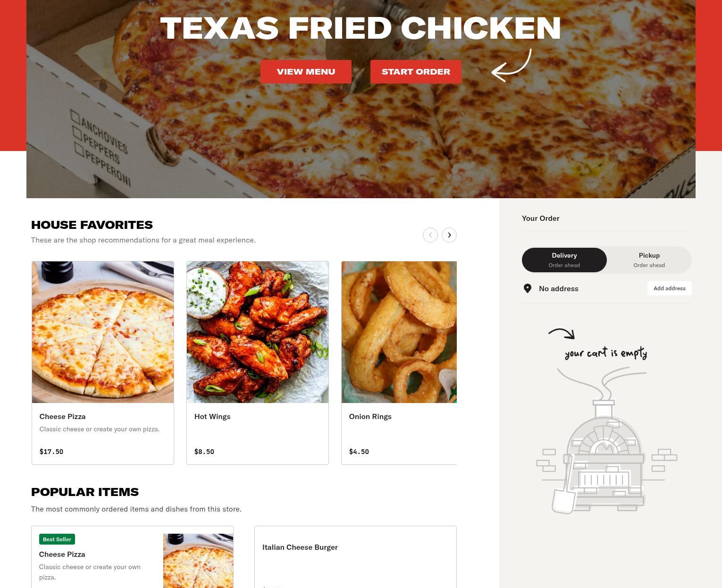Click the Cheese Pizza thumbnail in Popular Items
722x588 pixels.
[198, 561]
